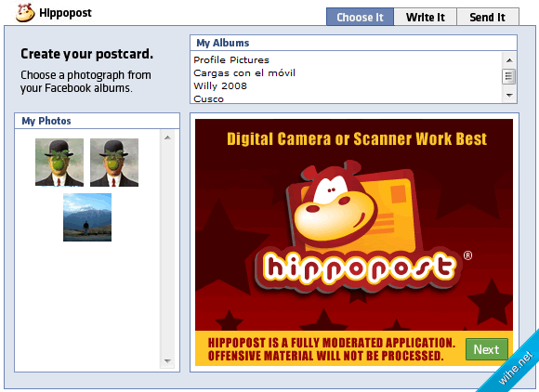Choose the Willy 2008 album
This screenshot has height=392, width=539.
tap(220, 85)
